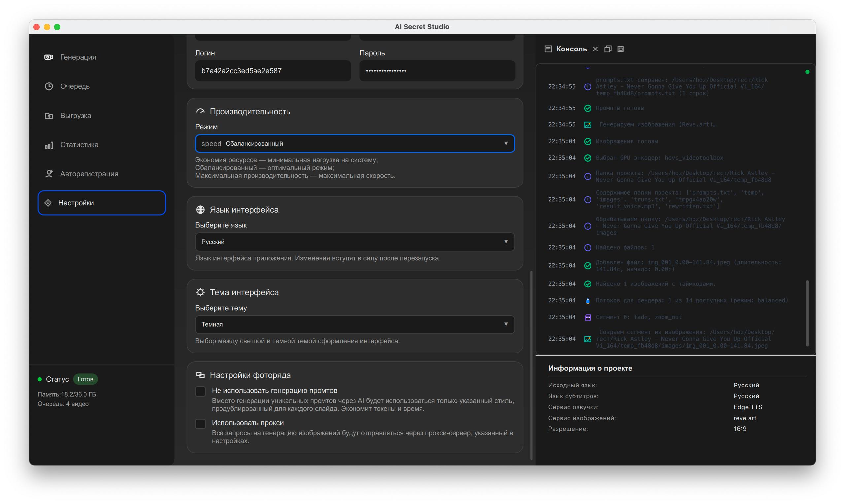Enable 'Не использовать генерацию промтов' checkbox

tap(200, 391)
